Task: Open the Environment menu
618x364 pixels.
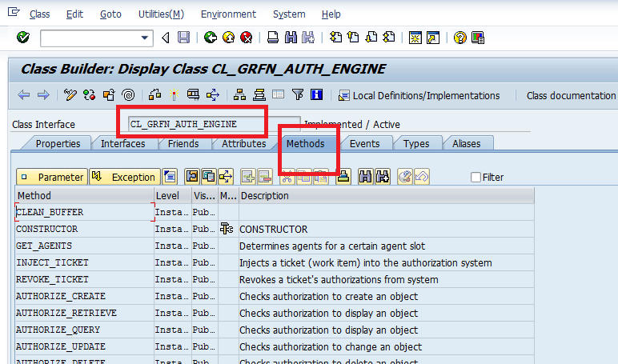Action: 228,14
